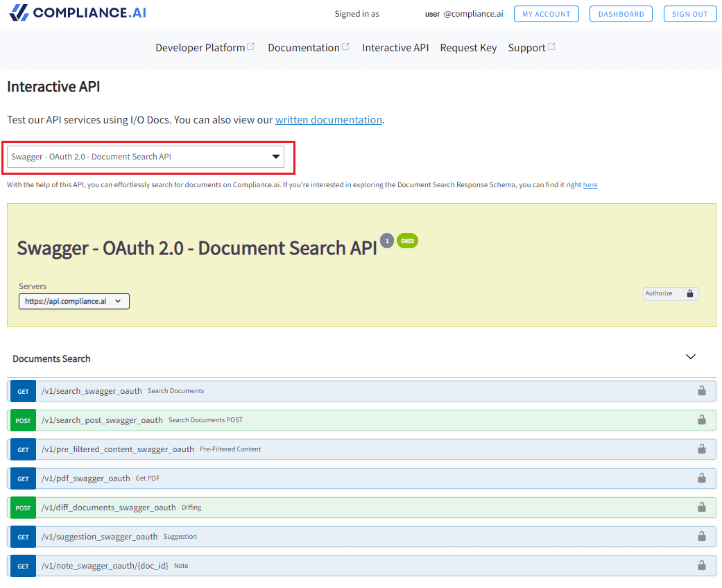Go to Interactive API menu item

click(x=395, y=48)
